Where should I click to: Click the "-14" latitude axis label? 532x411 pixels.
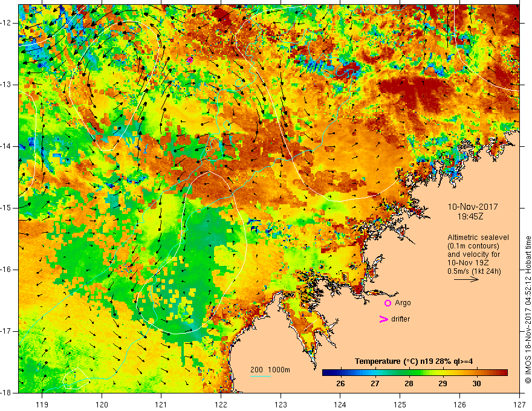pyautogui.click(x=6, y=146)
